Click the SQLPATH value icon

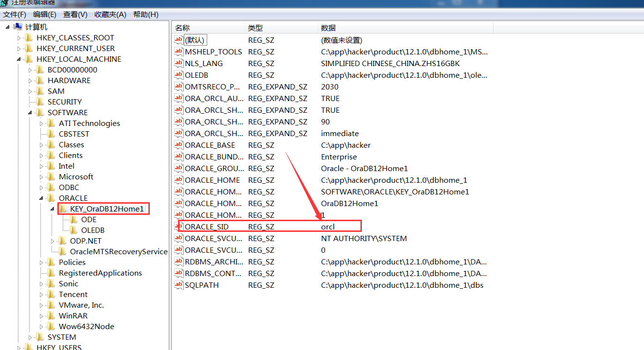(179, 285)
